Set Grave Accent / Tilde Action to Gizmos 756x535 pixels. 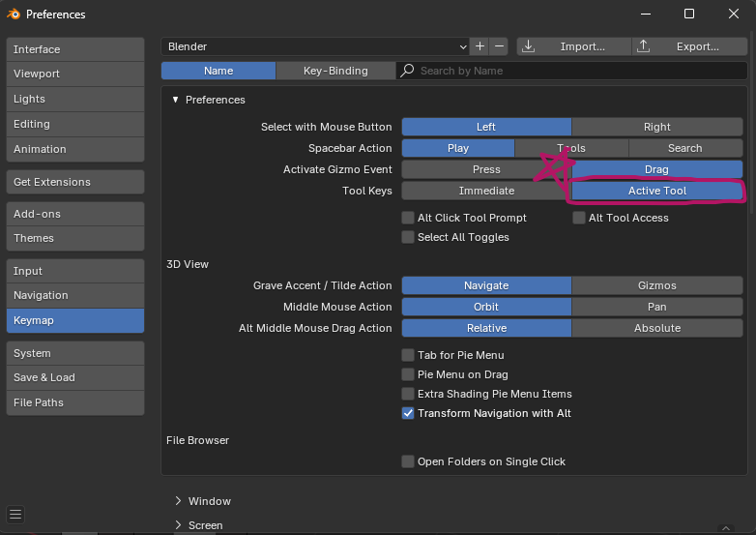pos(657,285)
